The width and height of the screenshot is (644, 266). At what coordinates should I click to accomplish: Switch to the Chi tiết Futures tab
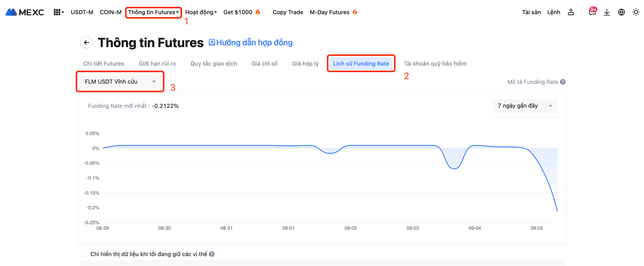click(x=103, y=64)
